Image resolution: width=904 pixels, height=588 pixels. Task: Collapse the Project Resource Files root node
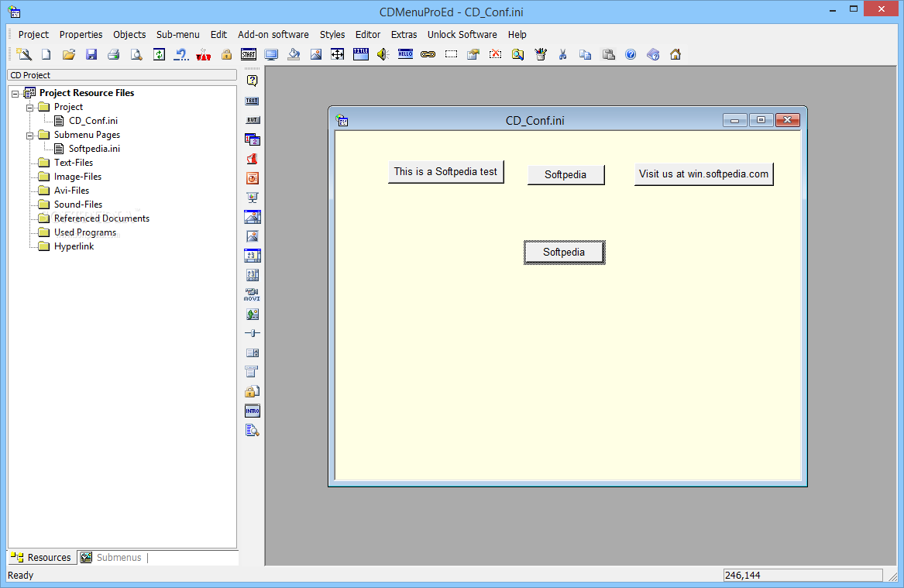click(15, 94)
